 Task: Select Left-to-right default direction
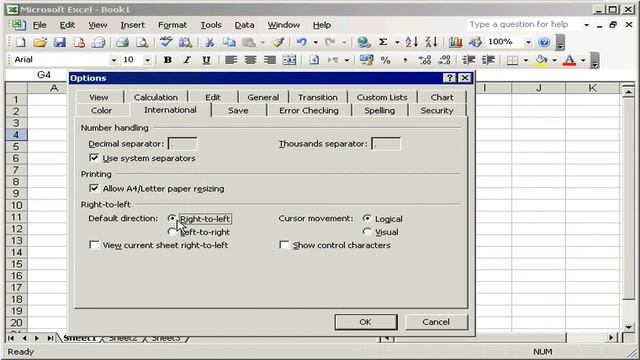click(172, 232)
